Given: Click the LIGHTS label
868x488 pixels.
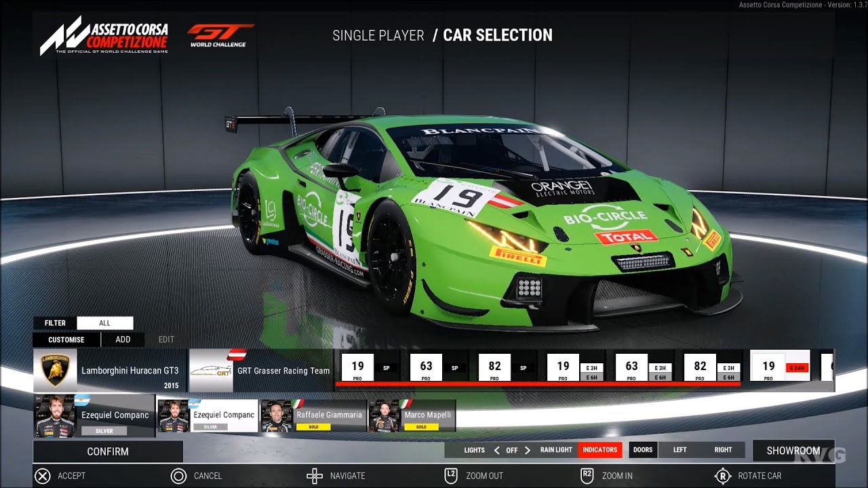Looking at the screenshot, I should (475, 450).
